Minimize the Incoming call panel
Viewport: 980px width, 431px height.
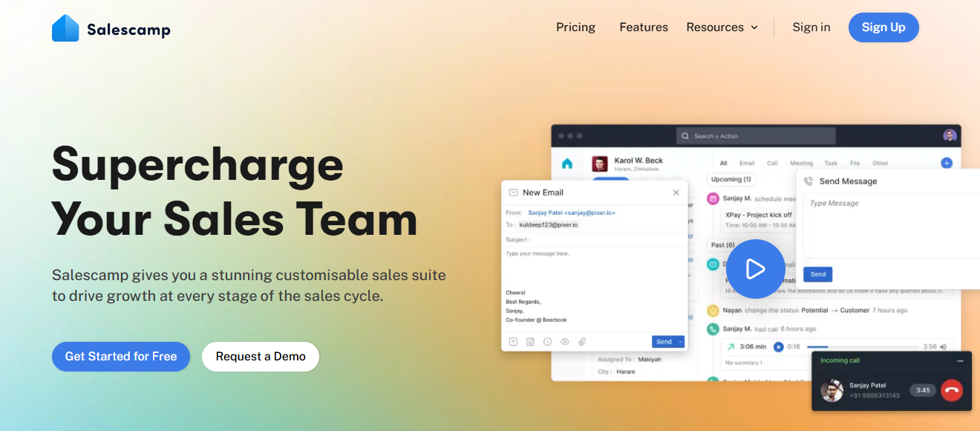point(960,360)
